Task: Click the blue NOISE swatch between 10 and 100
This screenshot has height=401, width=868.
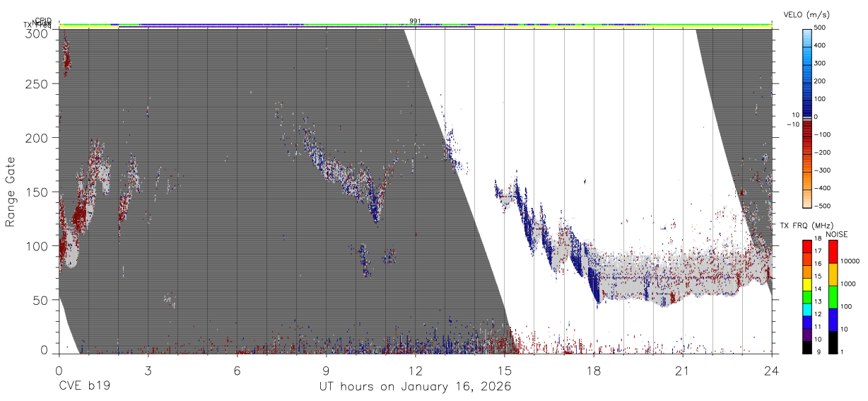Action: tap(833, 320)
